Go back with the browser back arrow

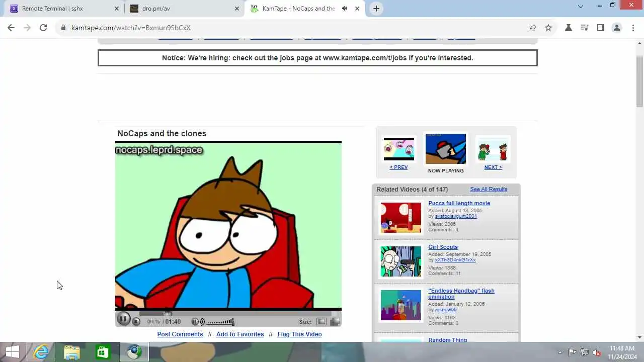[11, 28]
